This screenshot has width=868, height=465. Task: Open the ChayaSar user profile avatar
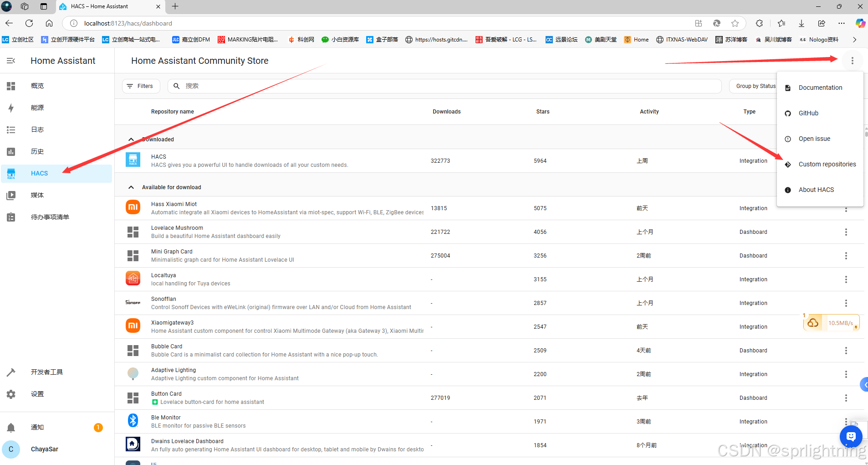[x=11, y=449]
